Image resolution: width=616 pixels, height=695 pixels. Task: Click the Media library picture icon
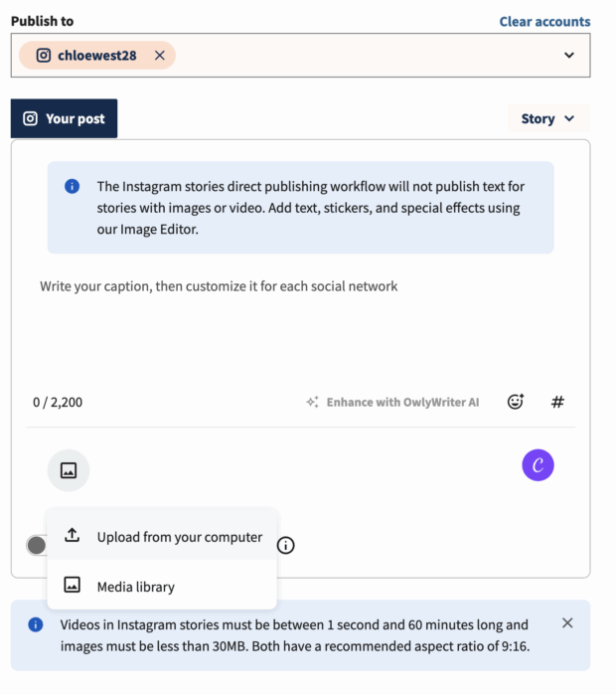(x=72, y=586)
